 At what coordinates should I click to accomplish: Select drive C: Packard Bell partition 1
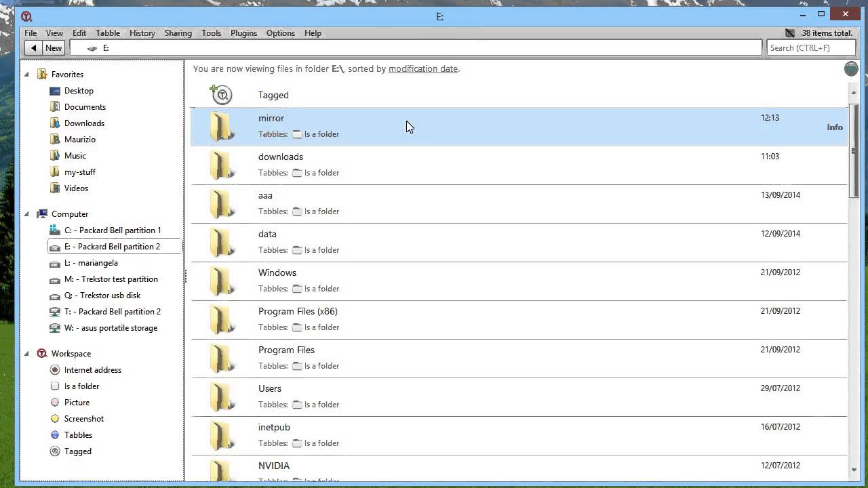(x=105, y=230)
